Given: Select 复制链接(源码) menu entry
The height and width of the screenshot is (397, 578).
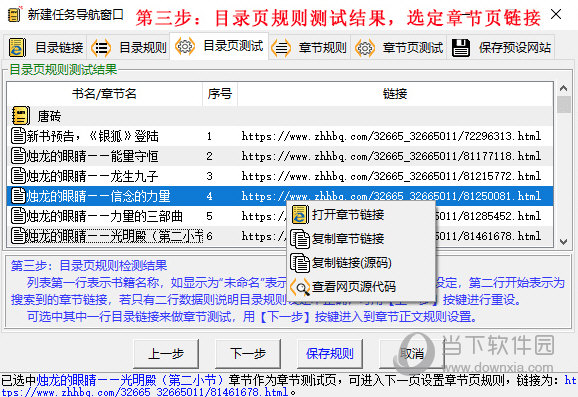Looking at the screenshot, I should point(361,262).
